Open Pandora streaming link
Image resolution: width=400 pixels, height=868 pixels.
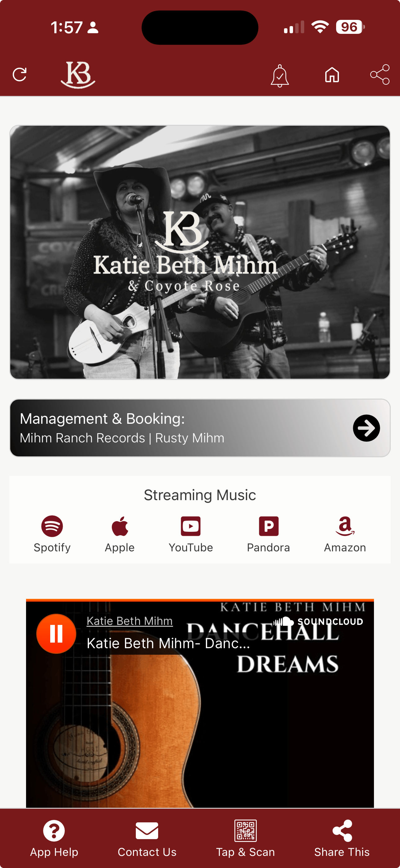[268, 534]
